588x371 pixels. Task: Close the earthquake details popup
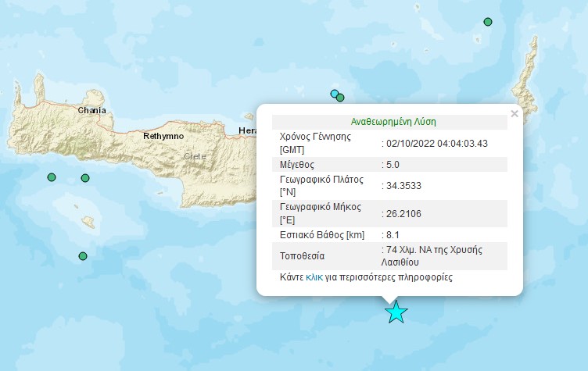point(514,113)
